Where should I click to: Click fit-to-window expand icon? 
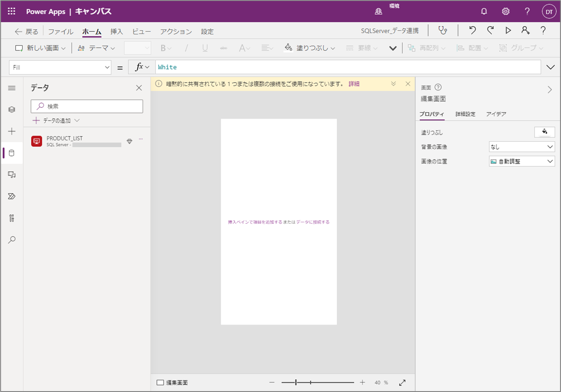402,382
